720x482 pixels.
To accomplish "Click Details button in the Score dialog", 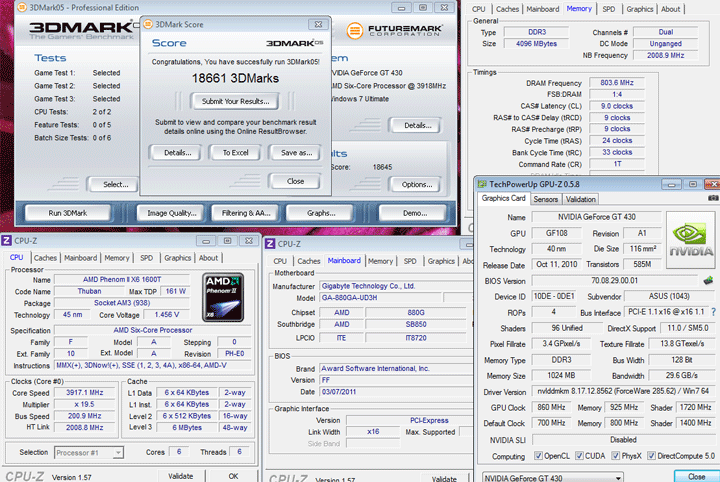I will pyautogui.click(x=178, y=153).
